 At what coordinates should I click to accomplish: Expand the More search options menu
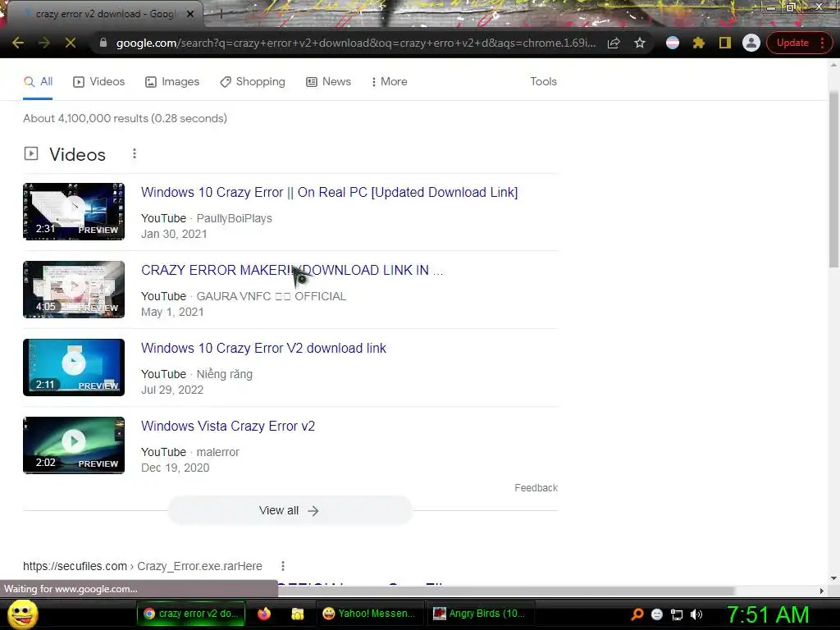(x=390, y=81)
